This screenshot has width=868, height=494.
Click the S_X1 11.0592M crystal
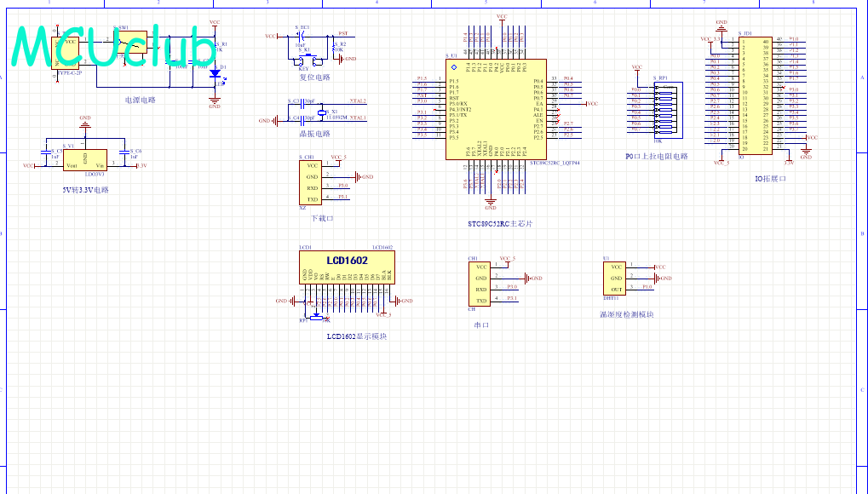click(x=322, y=112)
